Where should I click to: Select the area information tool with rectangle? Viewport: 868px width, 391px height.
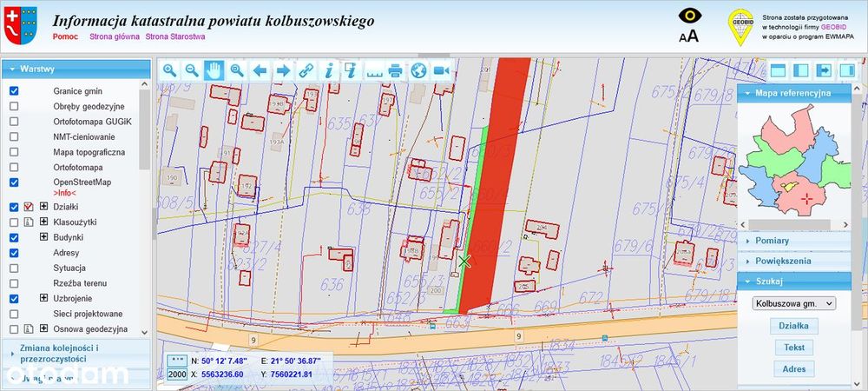coord(351,70)
